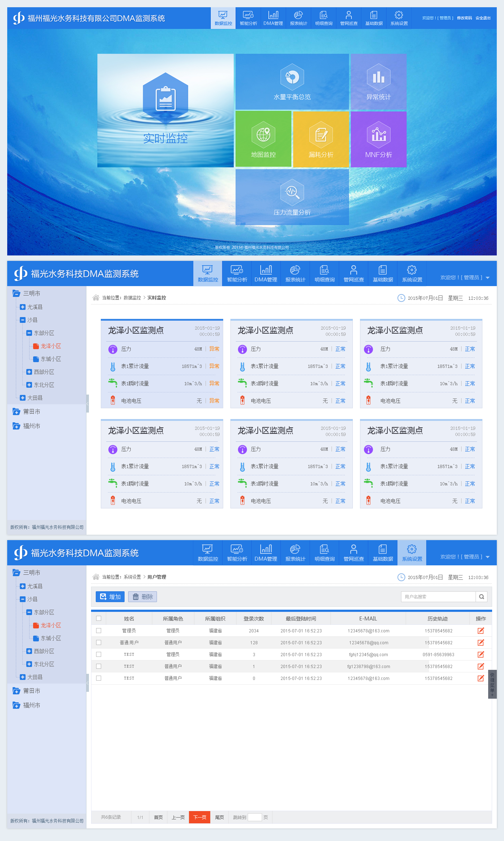Select 智能分析 tab in real-time monitoring panel
Viewport: 504px width, 841px height.
(237, 274)
